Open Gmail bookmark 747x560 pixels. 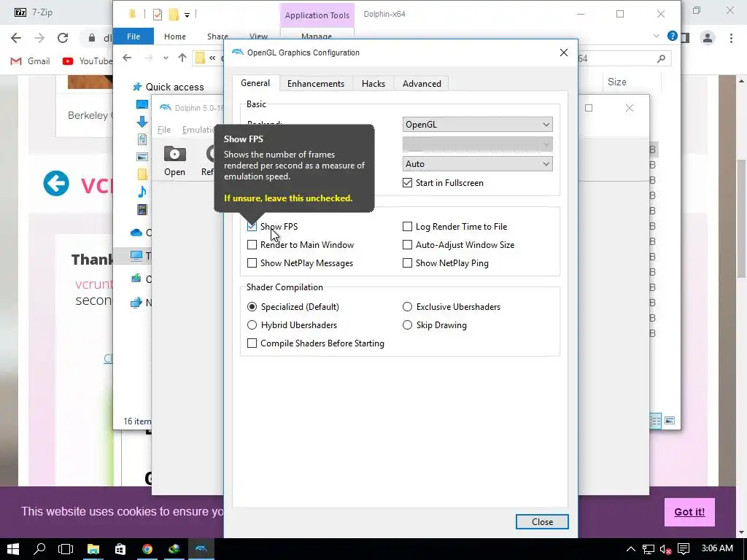(x=30, y=61)
